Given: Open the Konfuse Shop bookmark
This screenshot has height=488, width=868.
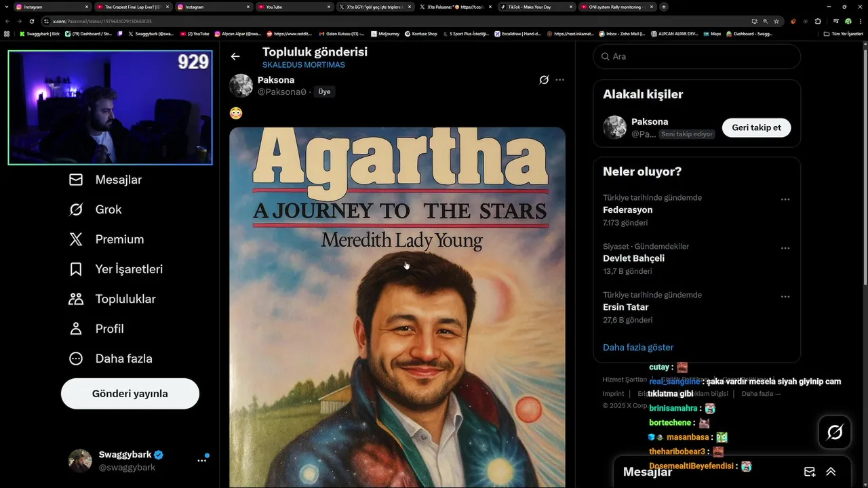Looking at the screenshot, I should pyautogui.click(x=421, y=33).
